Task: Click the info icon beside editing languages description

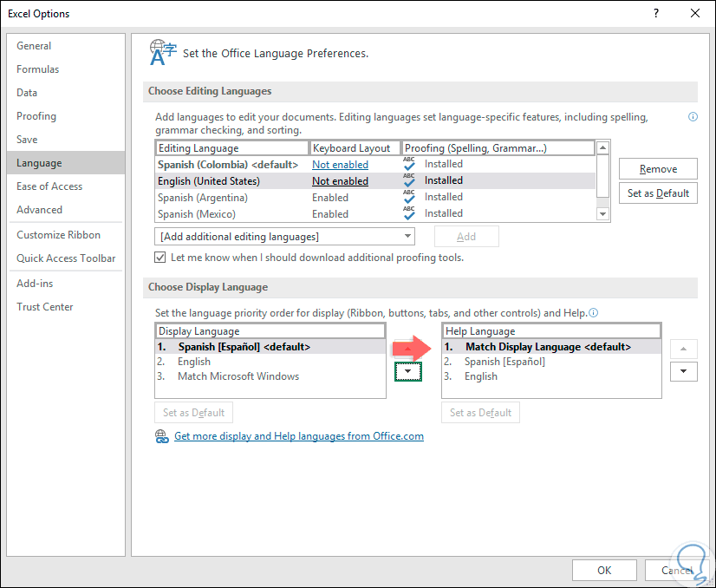Action: coord(693,117)
